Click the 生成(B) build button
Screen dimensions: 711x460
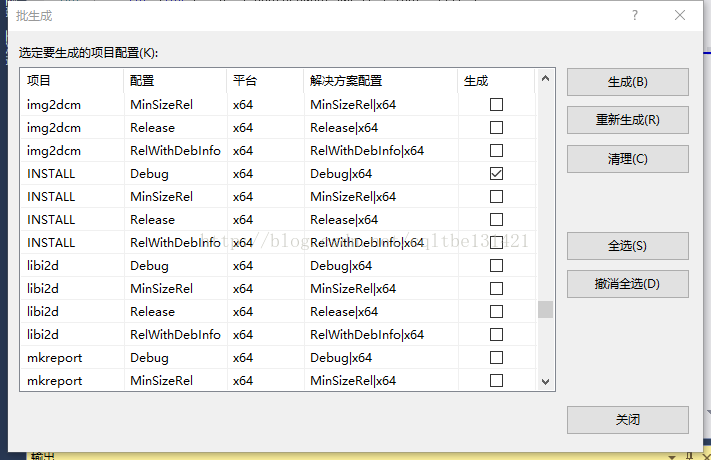pos(628,82)
